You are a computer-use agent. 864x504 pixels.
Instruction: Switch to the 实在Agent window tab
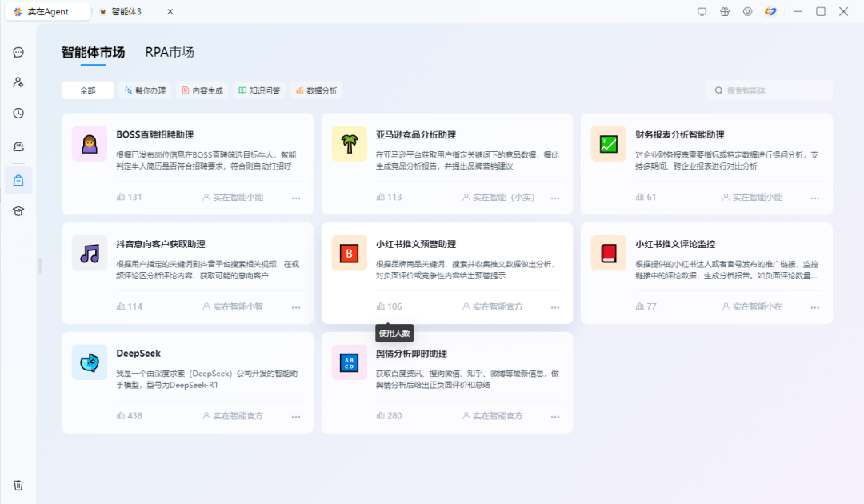point(46,11)
